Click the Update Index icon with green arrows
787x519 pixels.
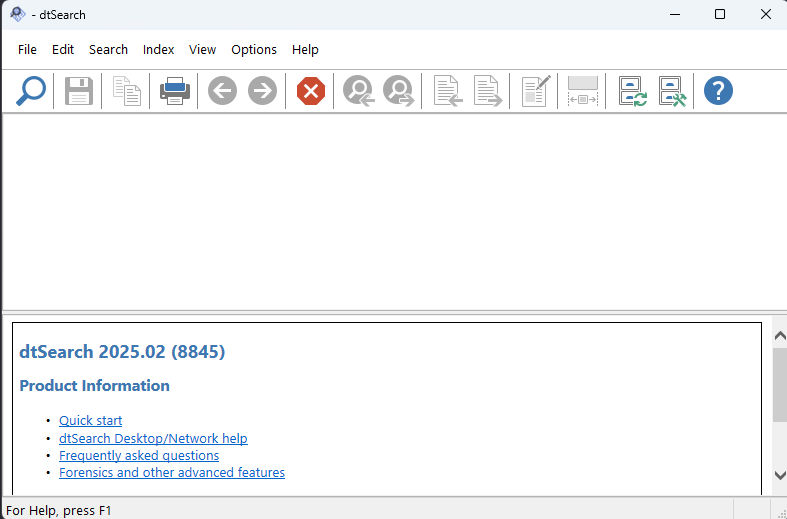click(632, 91)
